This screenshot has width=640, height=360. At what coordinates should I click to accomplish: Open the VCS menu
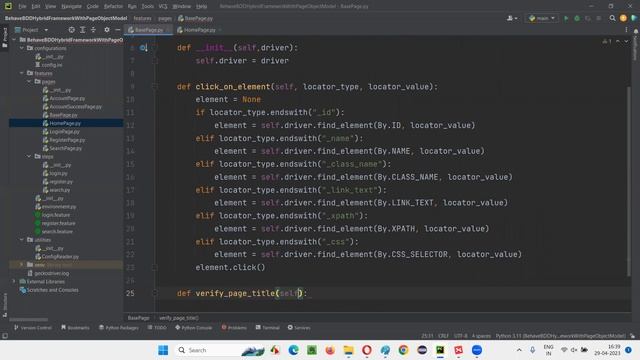163,7
